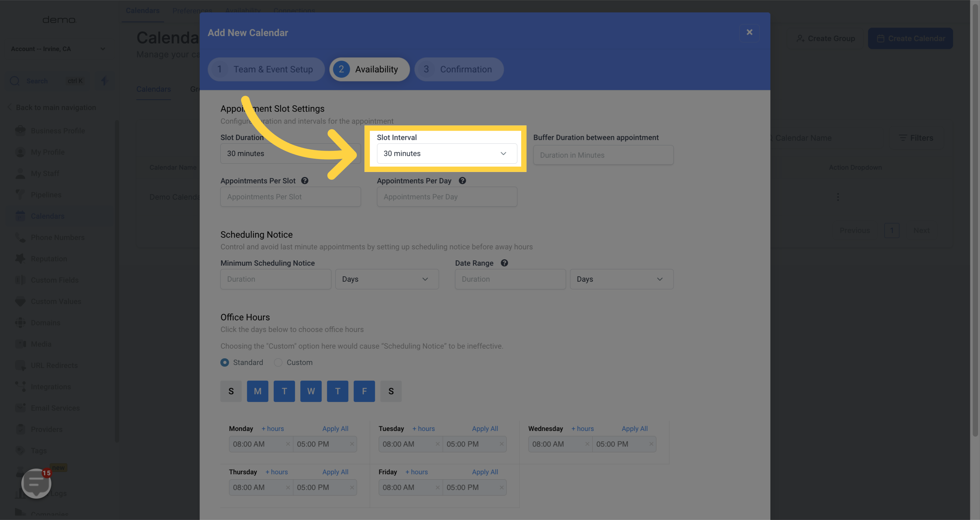Expand the Date Range Days dropdown
Image resolution: width=980 pixels, height=520 pixels.
(621, 279)
